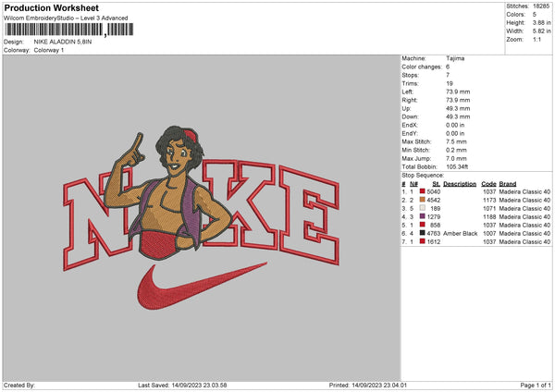Click the 'Production Worksheet' title
555x392 pixels.
51,7
